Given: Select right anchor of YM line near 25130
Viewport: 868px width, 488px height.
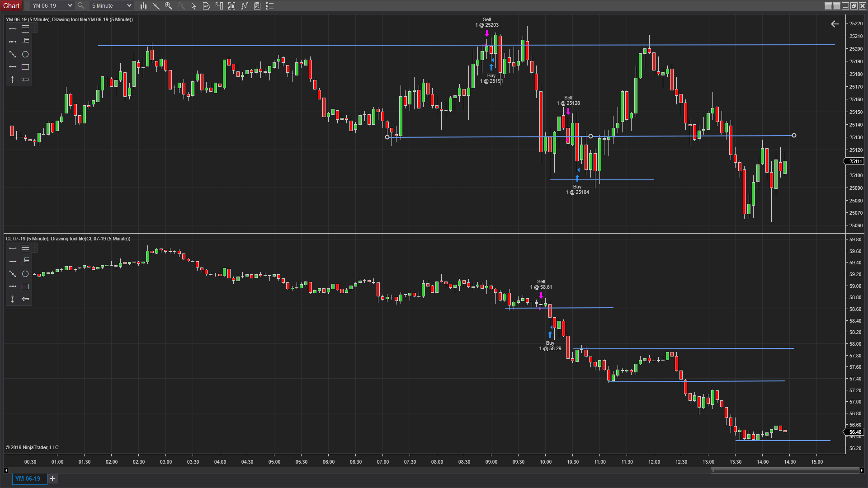Looking at the screenshot, I should [x=794, y=136].
